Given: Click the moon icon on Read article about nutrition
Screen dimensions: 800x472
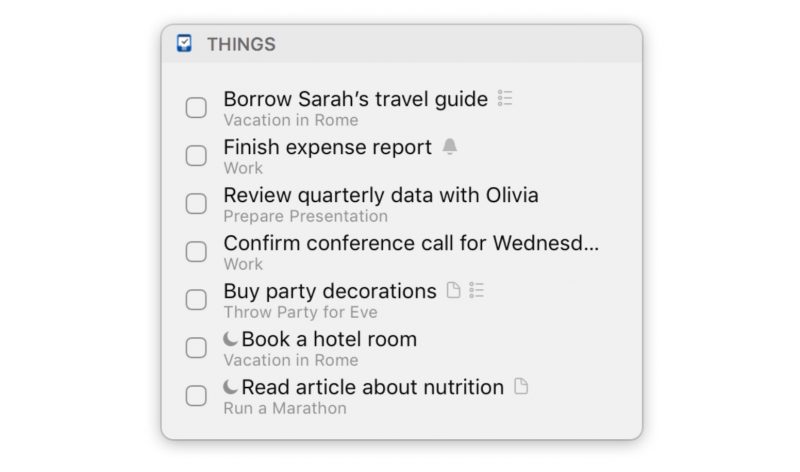Looking at the screenshot, I should click(231, 387).
